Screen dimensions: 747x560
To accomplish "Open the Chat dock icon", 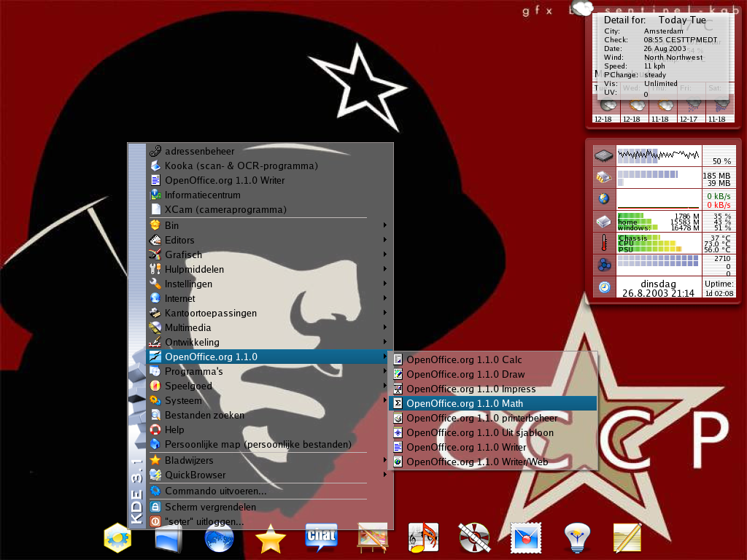I will [322, 538].
